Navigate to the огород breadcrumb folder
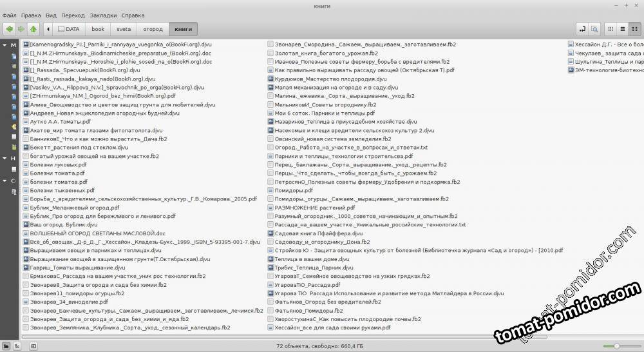644x352 pixels. 153,29
